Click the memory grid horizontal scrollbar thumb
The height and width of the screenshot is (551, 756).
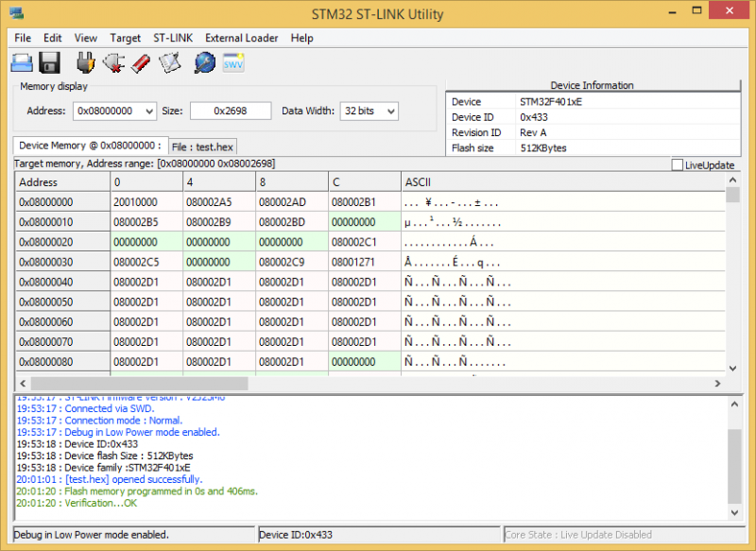tap(139, 383)
